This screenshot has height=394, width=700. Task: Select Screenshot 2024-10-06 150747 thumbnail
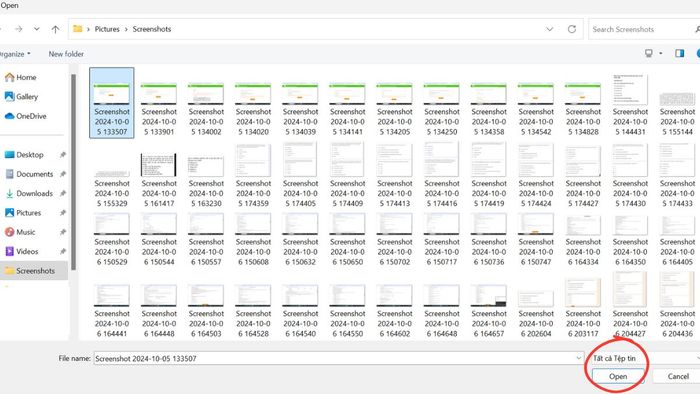[x=536, y=224]
